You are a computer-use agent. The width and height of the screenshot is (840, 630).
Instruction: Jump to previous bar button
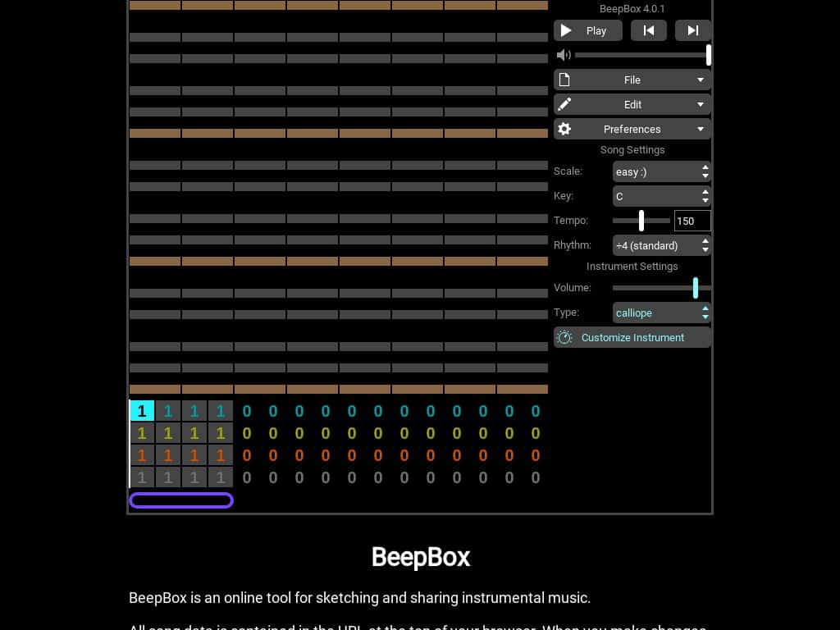649,30
